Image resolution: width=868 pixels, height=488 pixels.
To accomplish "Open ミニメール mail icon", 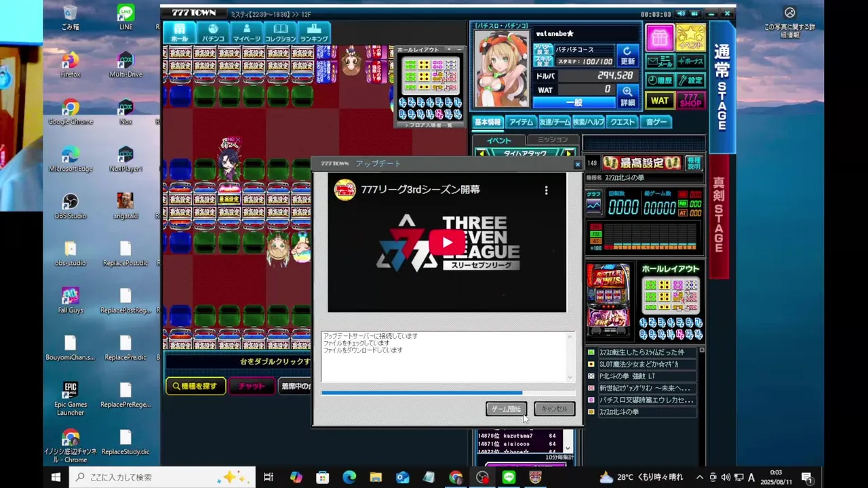I will (659, 62).
